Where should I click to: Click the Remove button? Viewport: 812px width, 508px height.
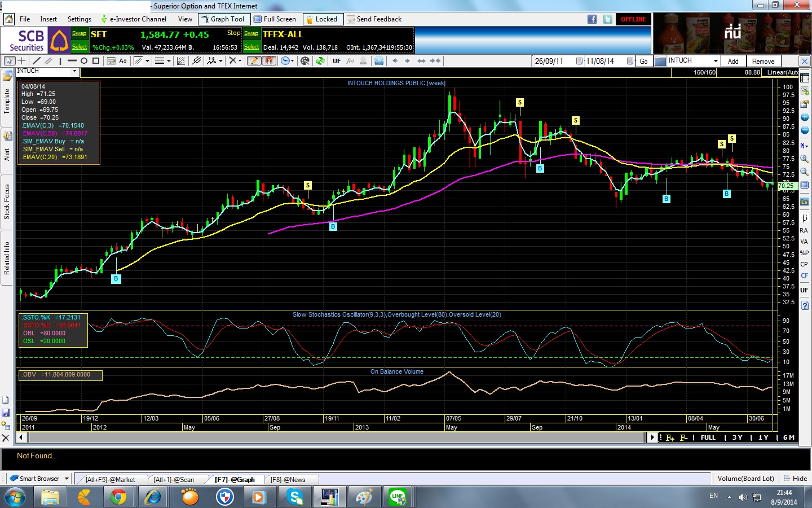(x=763, y=61)
